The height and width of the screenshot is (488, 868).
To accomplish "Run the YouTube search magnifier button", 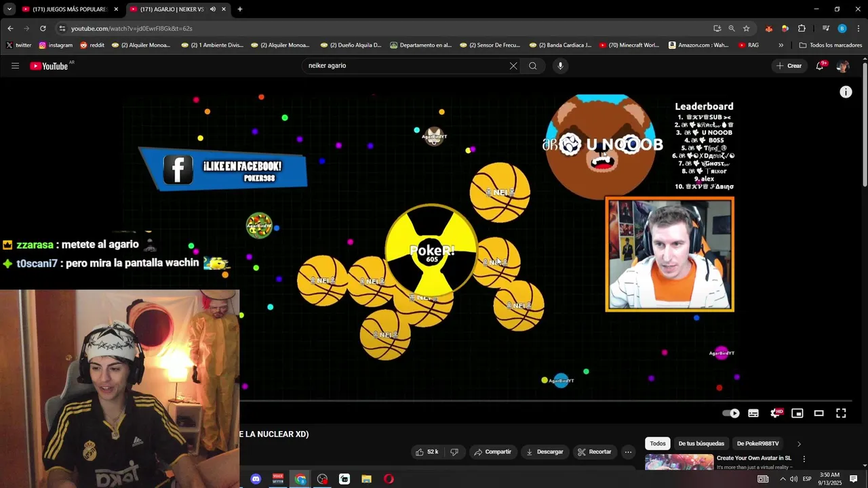I will [533, 66].
